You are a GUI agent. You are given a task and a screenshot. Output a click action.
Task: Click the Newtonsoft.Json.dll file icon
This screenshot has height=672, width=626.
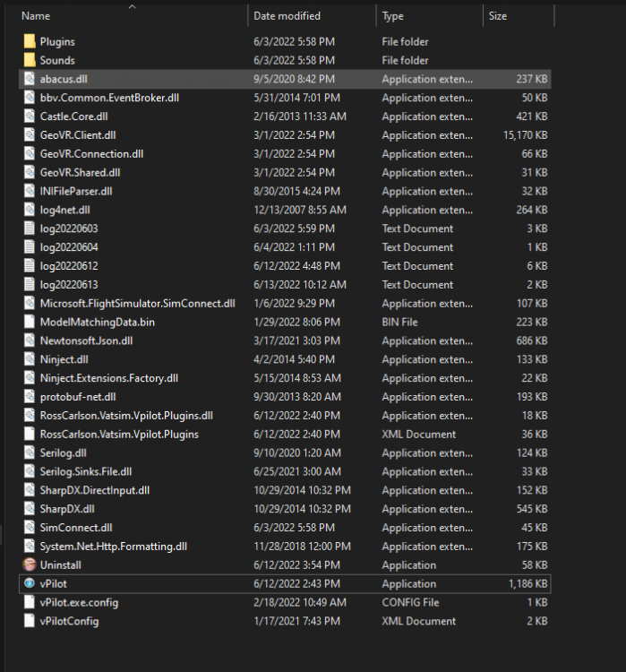coord(30,340)
